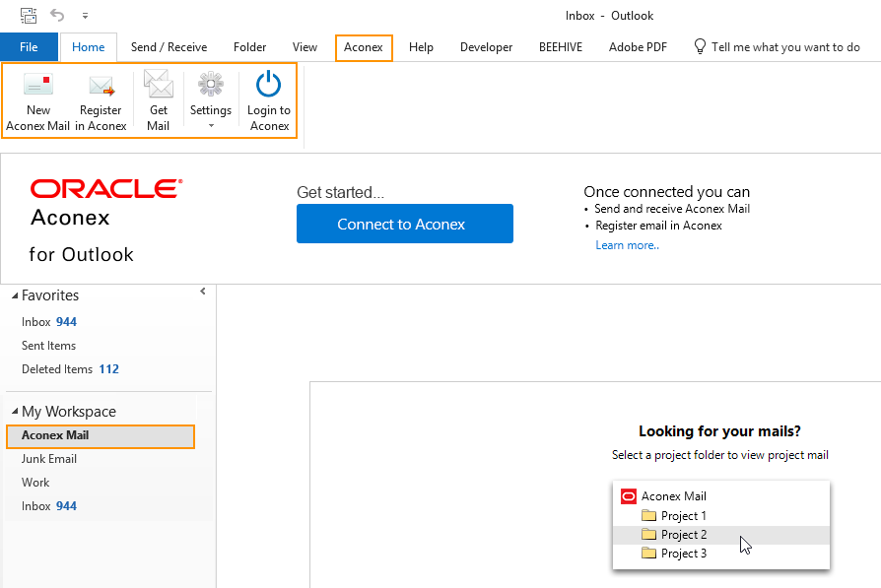Follow the Learn more.. link
The width and height of the screenshot is (881, 588).
tap(628, 245)
